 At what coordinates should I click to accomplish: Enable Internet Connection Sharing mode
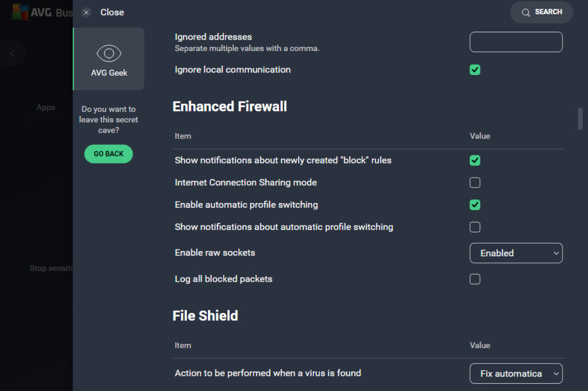(x=475, y=182)
